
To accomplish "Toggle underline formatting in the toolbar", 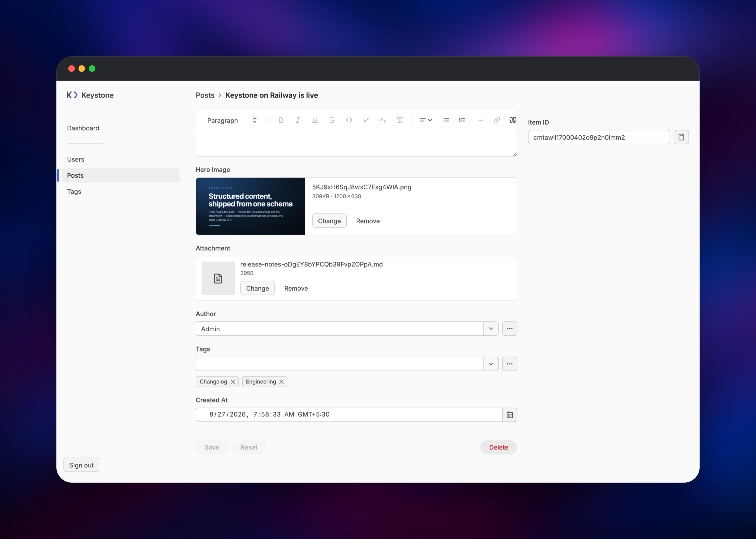I will tap(315, 120).
